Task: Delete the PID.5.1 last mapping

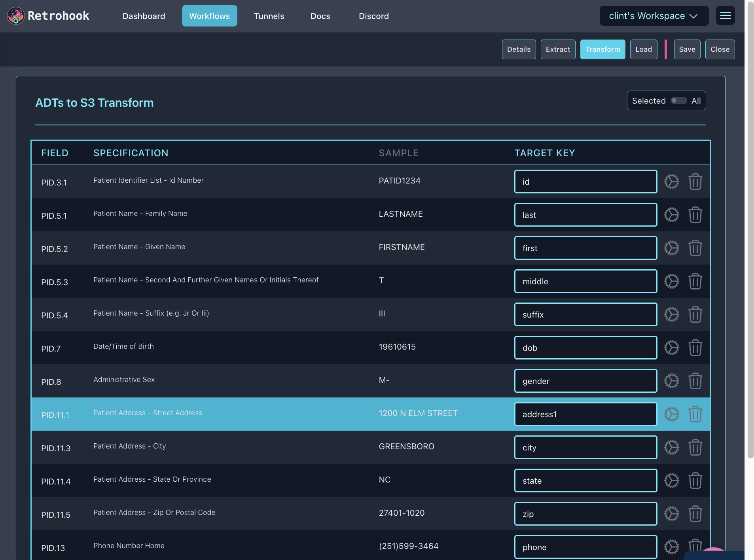Action: point(695,215)
